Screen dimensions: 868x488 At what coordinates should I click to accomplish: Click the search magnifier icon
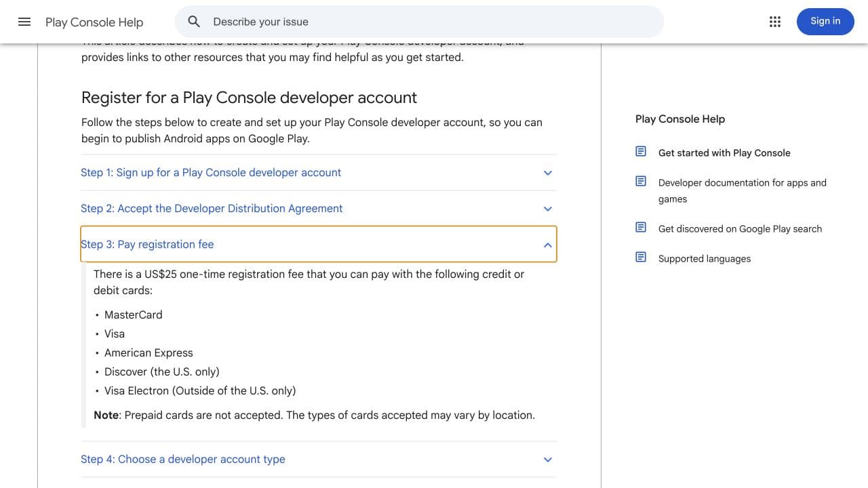[194, 22]
